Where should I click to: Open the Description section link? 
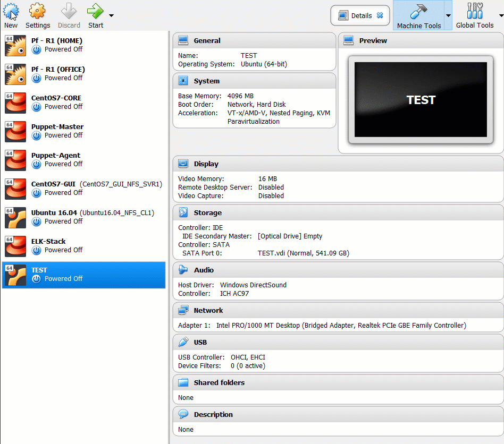(213, 414)
